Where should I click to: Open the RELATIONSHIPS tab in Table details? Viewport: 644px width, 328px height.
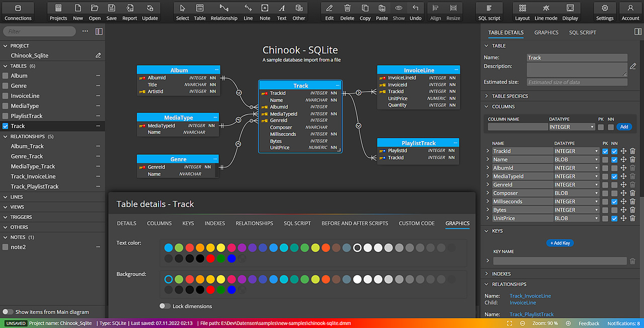(255, 223)
